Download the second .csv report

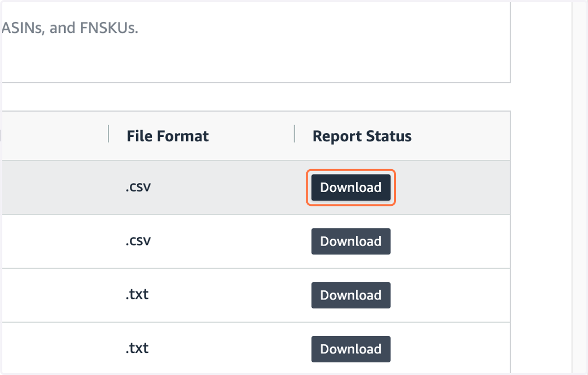pyautogui.click(x=351, y=241)
